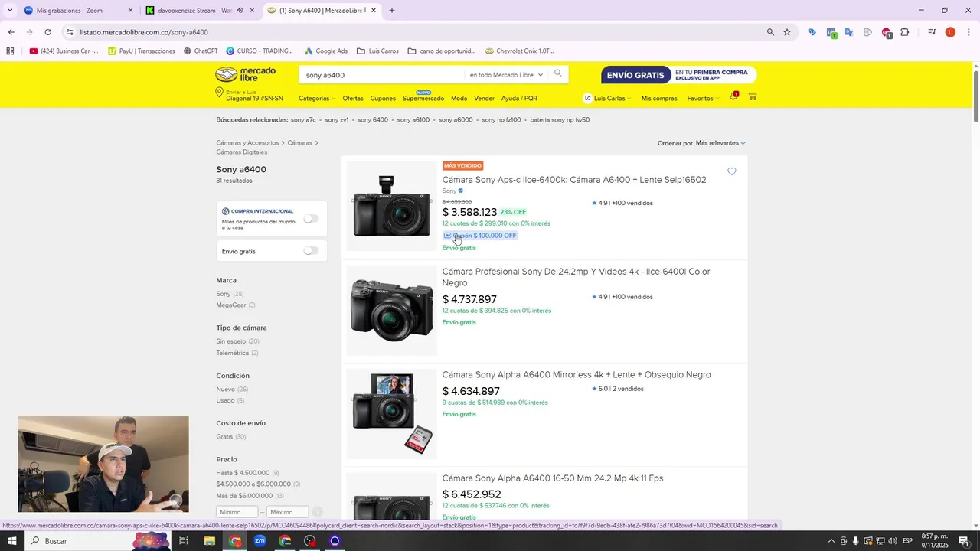Open Ayuda / PQR menu item
The image size is (980, 551).
click(x=519, y=99)
